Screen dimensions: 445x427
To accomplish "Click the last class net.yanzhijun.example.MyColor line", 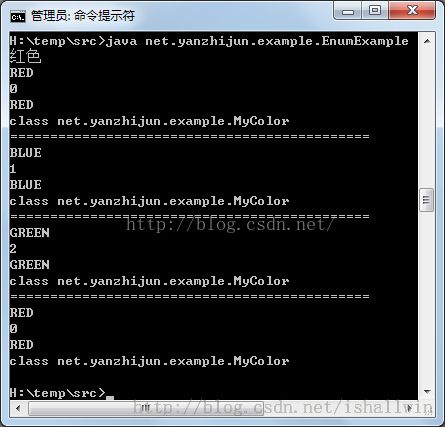I will coord(149,361).
